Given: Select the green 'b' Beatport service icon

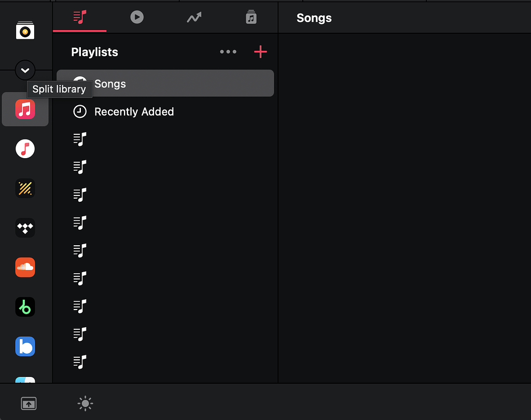Looking at the screenshot, I should (25, 306).
